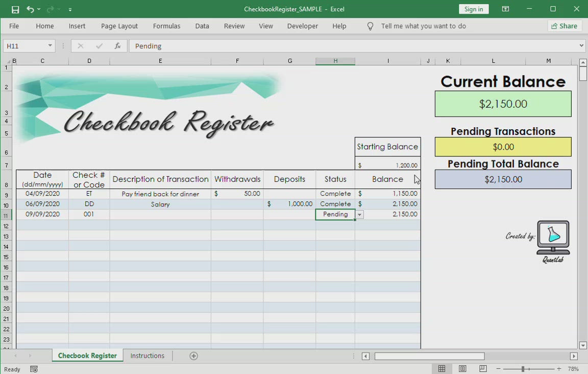Screen dimensions: 588x374
Task: Open the Status dropdown in cell H11
Action: 359,215
